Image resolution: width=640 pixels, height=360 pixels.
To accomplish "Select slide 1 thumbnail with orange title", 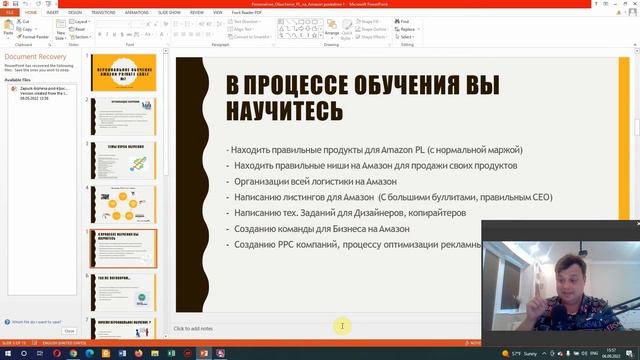I will pyautogui.click(x=123, y=72).
